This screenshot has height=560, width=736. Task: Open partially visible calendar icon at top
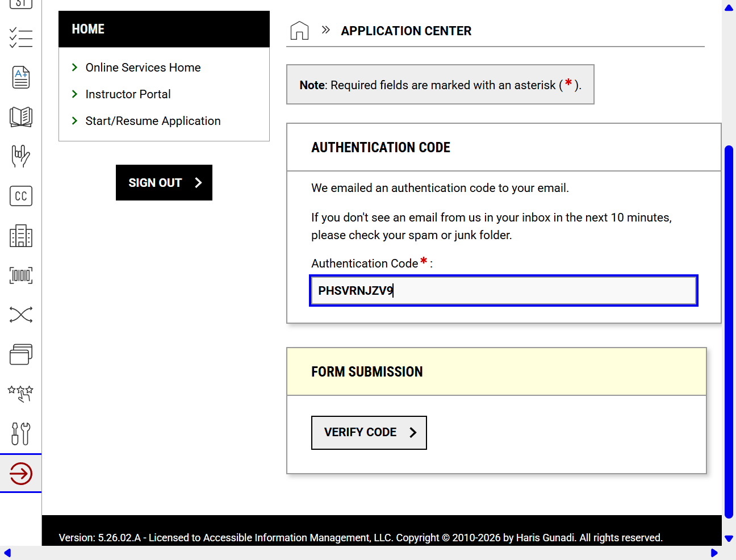click(21, 5)
